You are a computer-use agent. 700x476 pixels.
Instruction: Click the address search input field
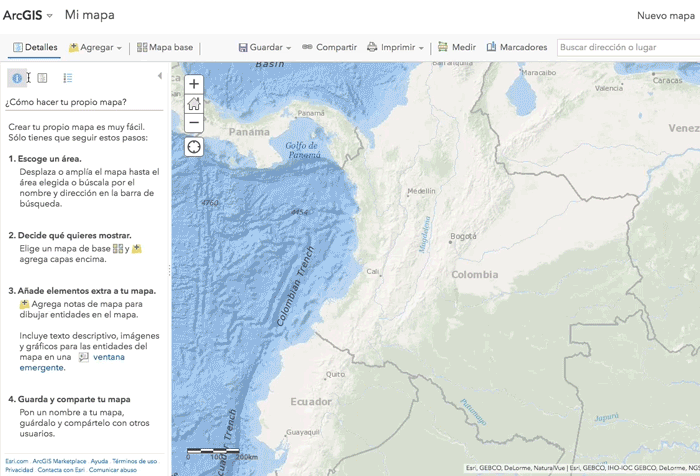pos(627,47)
